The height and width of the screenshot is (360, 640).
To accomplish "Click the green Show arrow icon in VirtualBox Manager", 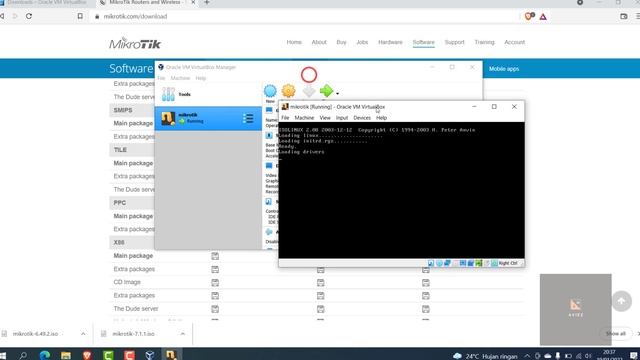I will coord(327,91).
